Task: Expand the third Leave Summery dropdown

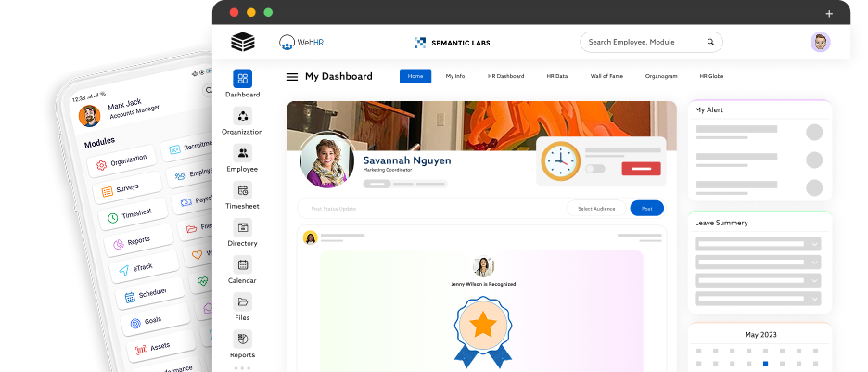Action: 758,281
